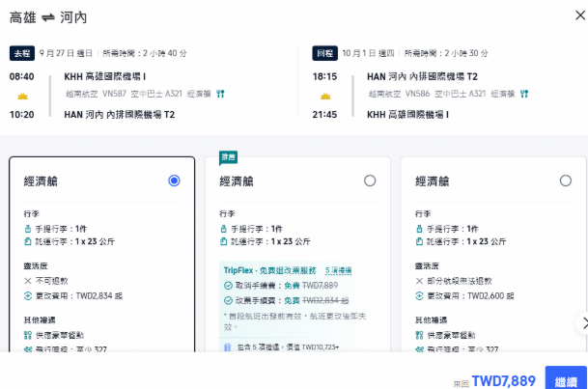Select the first economy fare radio button
The width and height of the screenshot is (588, 389).
(174, 181)
